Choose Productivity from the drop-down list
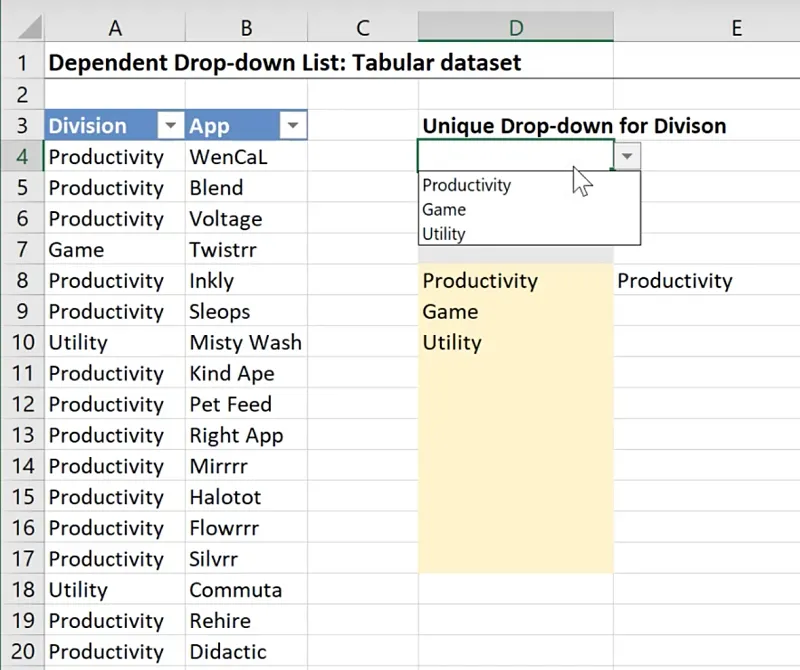This screenshot has width=800, height=670. pos(467,185)
